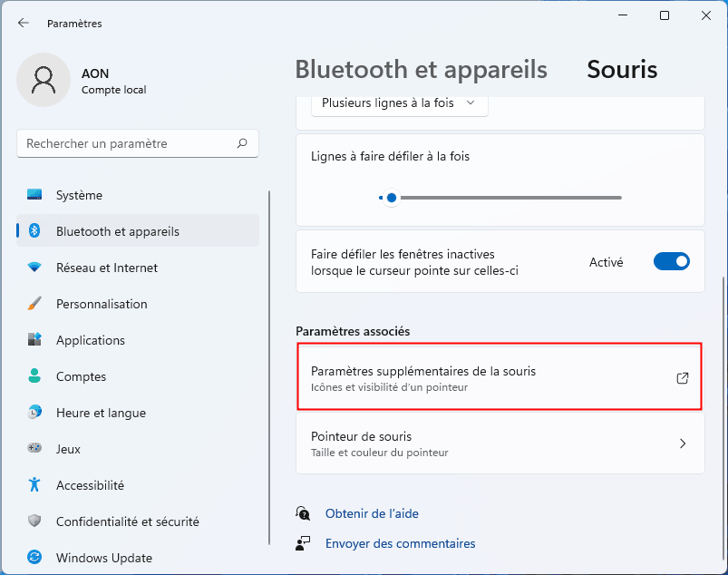The width and height of the screenshot is (728, 575).
Task: Open Système settings from sidebar
Action: click(79, 195)
